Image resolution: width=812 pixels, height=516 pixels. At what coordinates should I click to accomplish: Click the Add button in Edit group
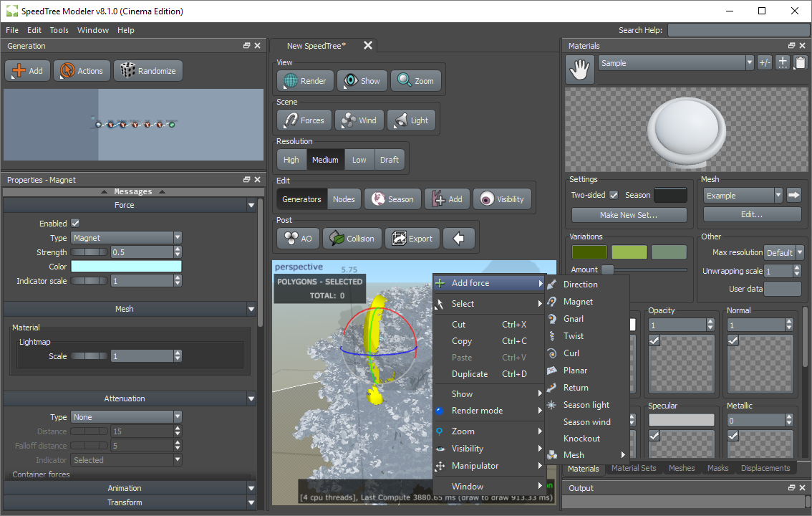pyautogui.click(x=447, y=199)
